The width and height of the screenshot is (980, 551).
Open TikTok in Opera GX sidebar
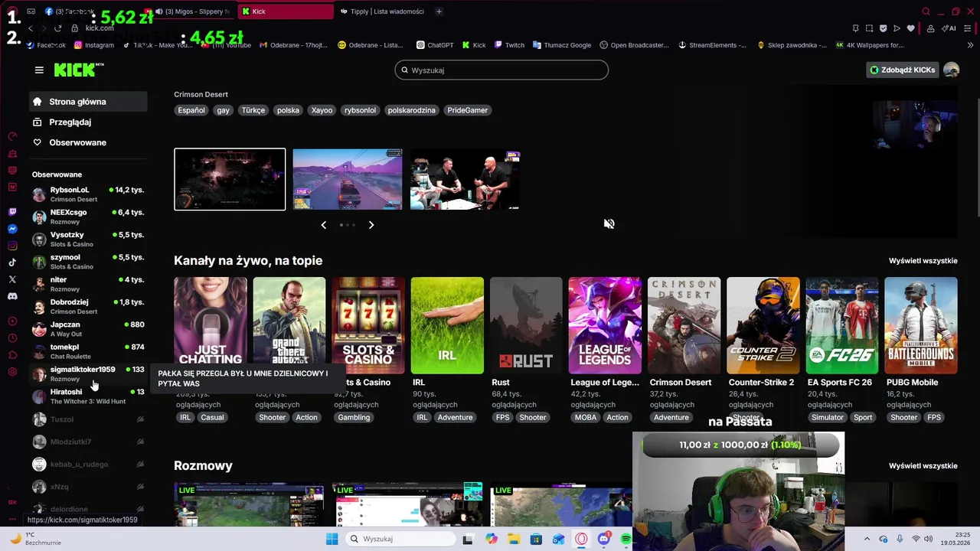12,262
